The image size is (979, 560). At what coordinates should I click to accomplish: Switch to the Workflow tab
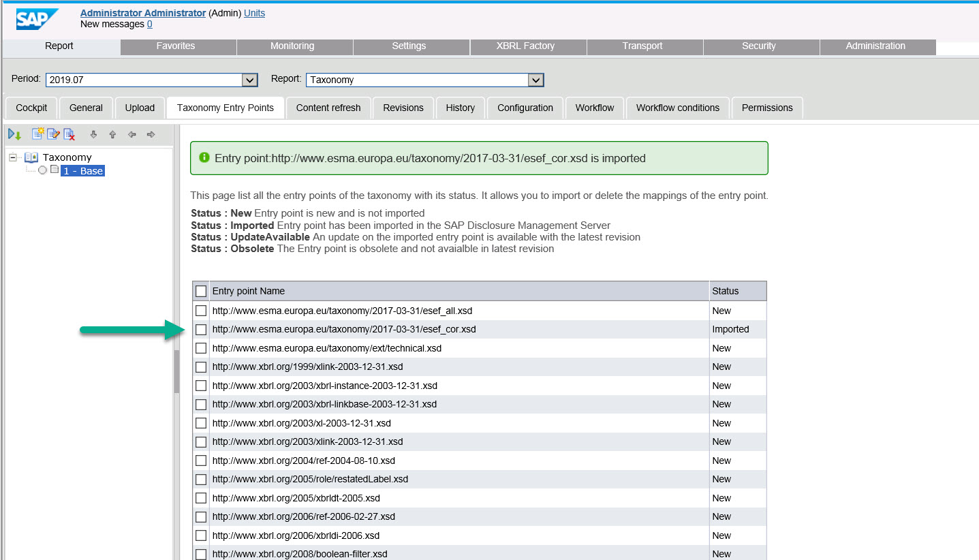point(595,108)
